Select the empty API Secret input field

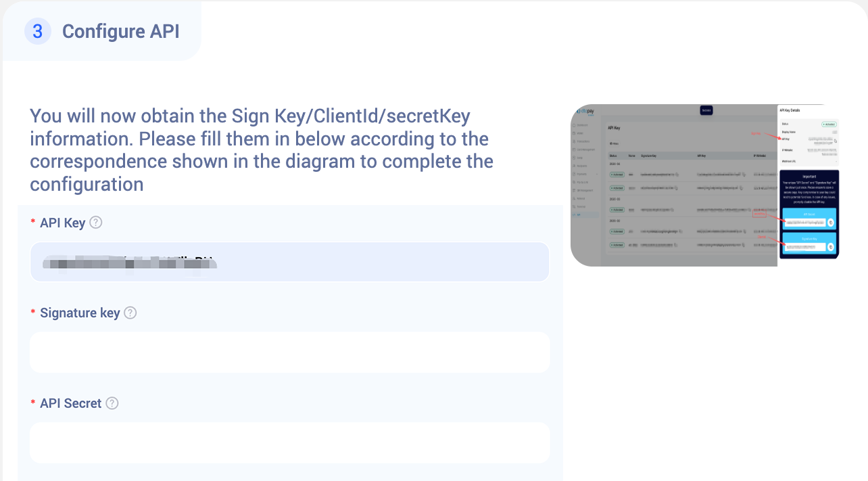(289, 442)
